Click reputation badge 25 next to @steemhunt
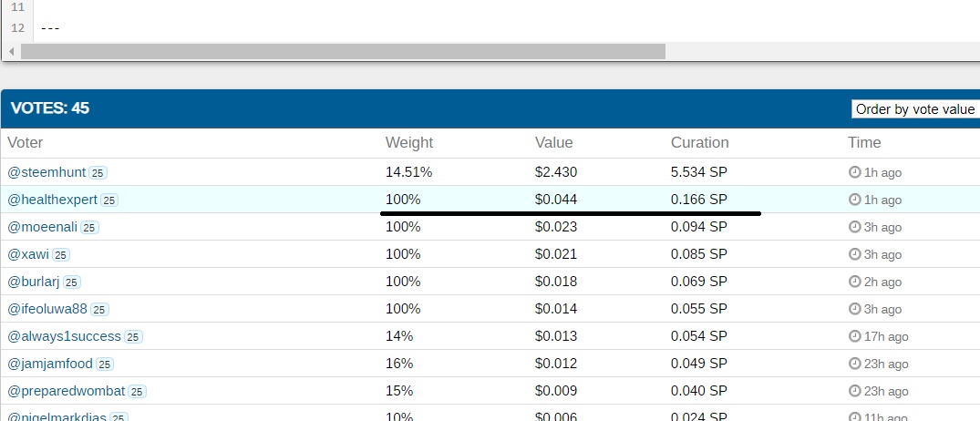This screenshot has width=980, height=421. (x=98, y=173)
